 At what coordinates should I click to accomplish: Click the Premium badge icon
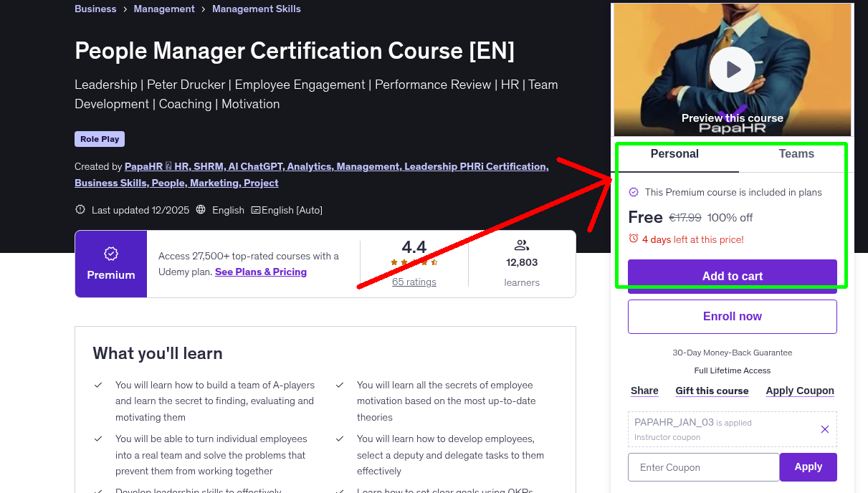pos(110,252)
